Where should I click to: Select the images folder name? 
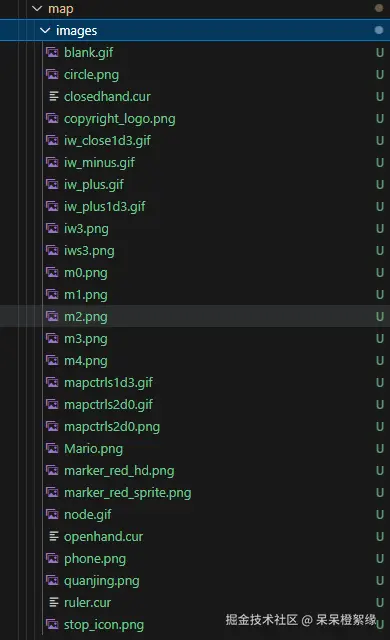pos(77,31)
